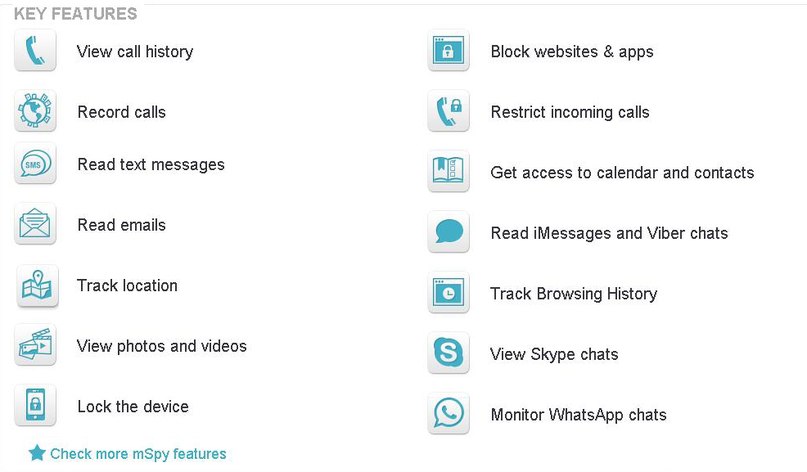The width and height of the screenshot is (807, 472).
Task: Click the Read emails label
Action: pos(121,225)
